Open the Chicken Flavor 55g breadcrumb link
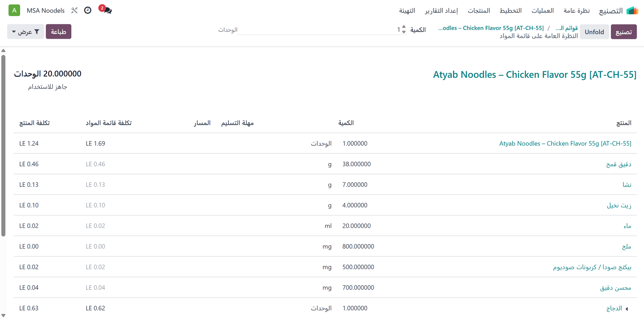This screenshot has height=319, width=644. pyautogui.click(x=491, y=28)
